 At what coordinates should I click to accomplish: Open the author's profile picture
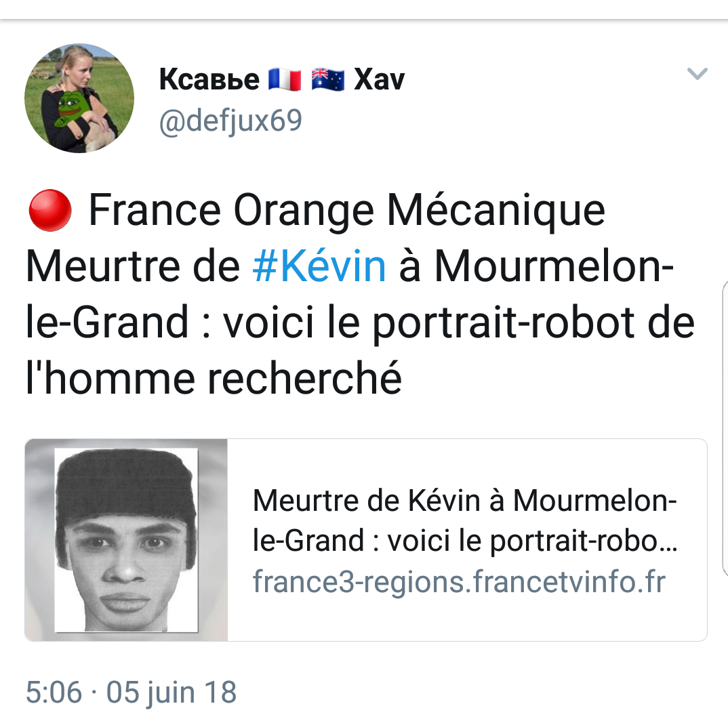[79, 98]
